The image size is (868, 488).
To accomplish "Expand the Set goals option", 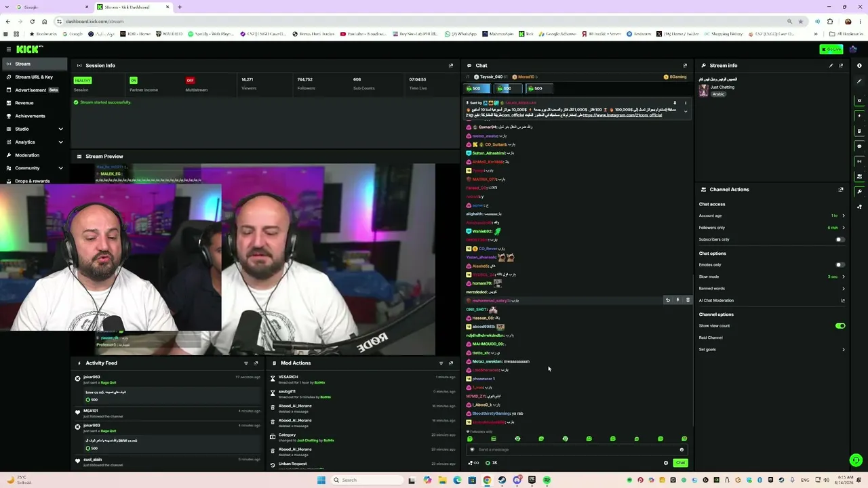I will click(x=772, y=350).
